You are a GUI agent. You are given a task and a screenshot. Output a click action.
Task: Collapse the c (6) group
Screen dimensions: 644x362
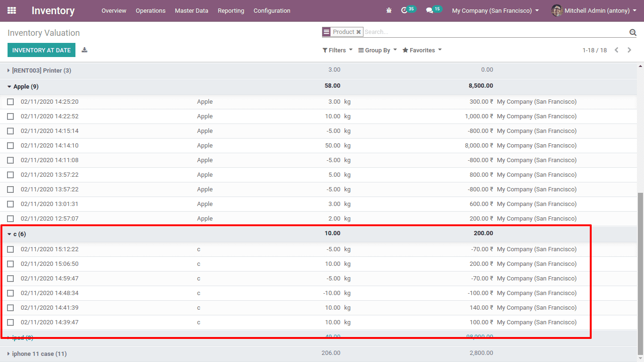tap(17, 234)
